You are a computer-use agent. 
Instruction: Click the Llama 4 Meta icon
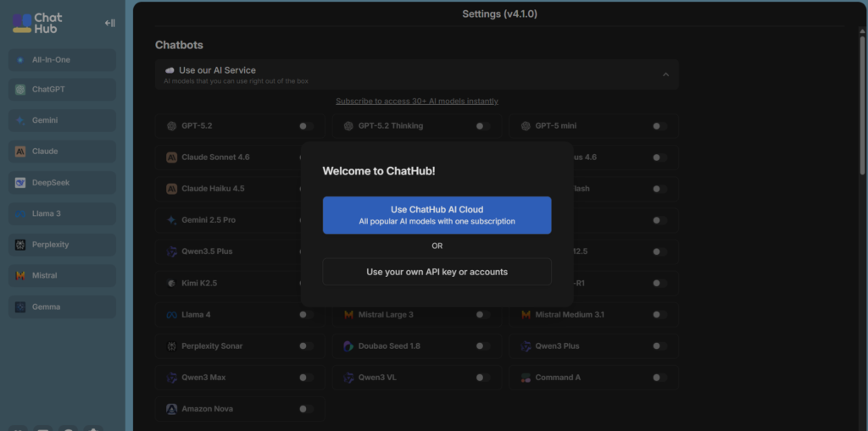click(x=171, y=315)
